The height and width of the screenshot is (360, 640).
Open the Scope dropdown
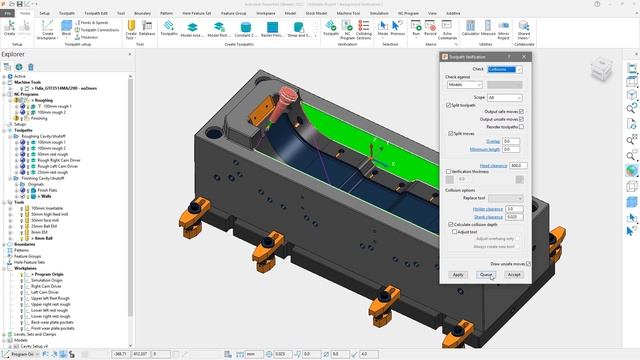pyautogui.click(x=504, y=98)
